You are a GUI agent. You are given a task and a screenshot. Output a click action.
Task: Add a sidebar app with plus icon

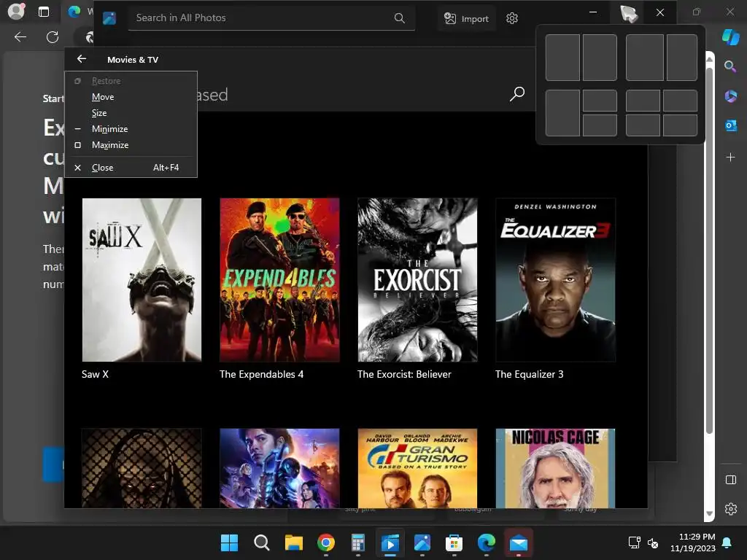[730, 157]
